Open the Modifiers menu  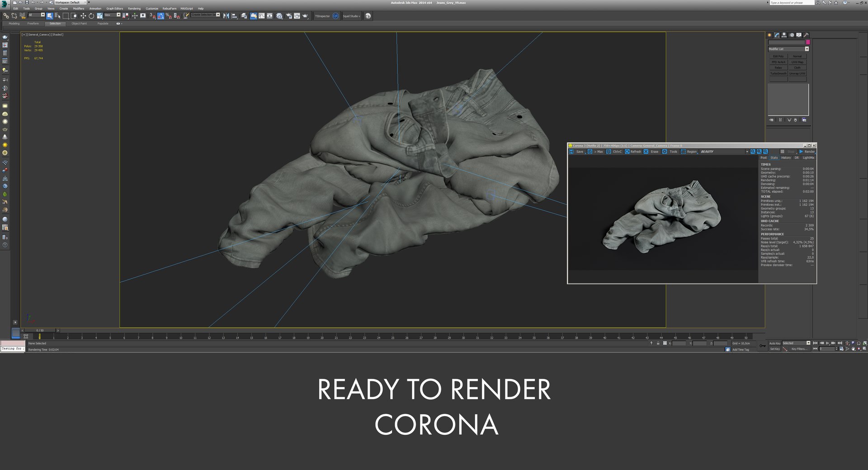pos(79,9)
